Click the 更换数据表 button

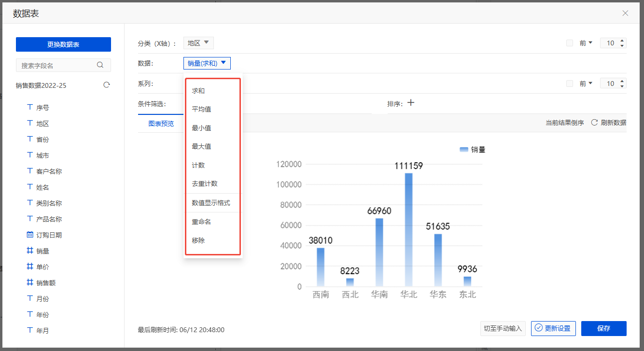pos(63,44)
